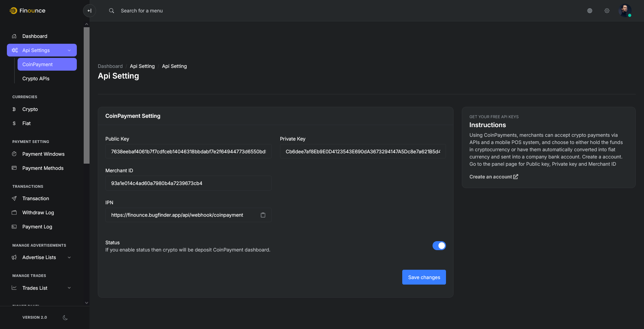Viewport: 644px width, 329px height.
Task: Go to Payment Windows
Action: (42, 154)
